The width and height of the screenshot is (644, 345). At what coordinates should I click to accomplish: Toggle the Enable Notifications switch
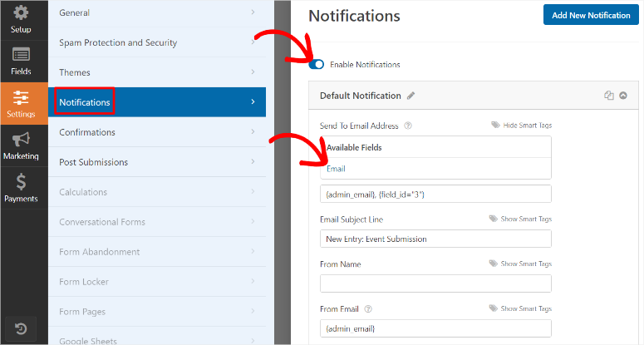click(x=316, y=64)
